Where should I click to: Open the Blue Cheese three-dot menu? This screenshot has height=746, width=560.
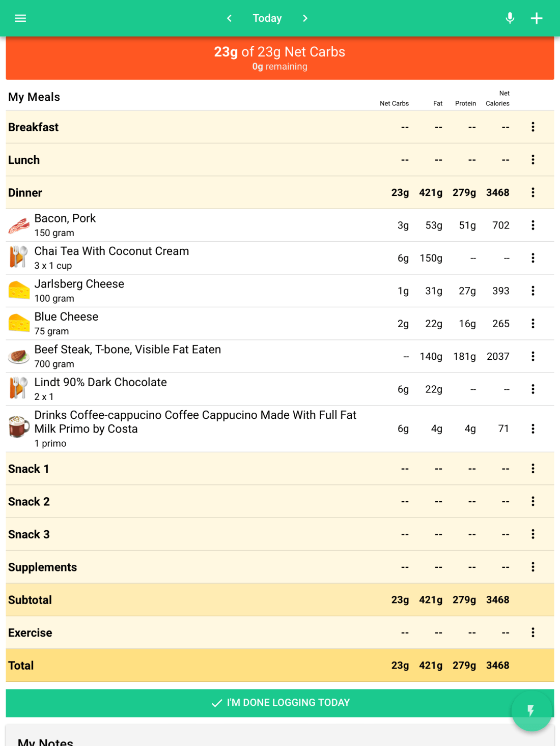pyautogui.click(x=533, y=324)
